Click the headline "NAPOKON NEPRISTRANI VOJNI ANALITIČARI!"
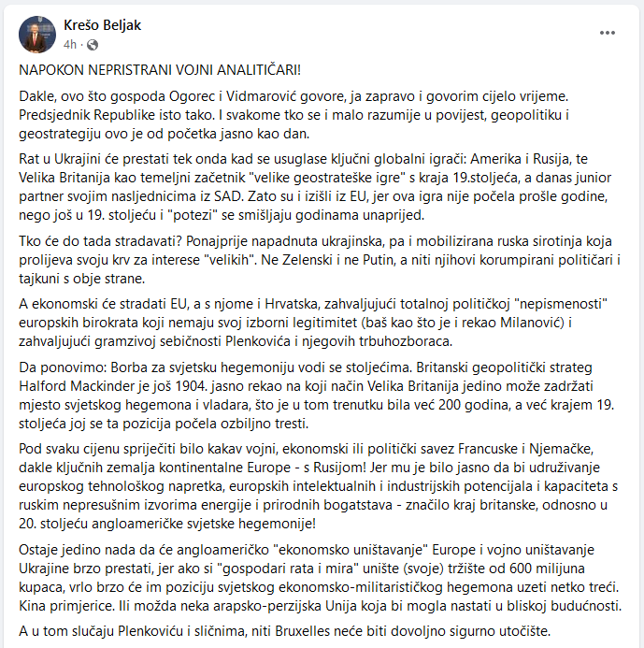This screenshot has width=644, height=648. pos(161,71)
